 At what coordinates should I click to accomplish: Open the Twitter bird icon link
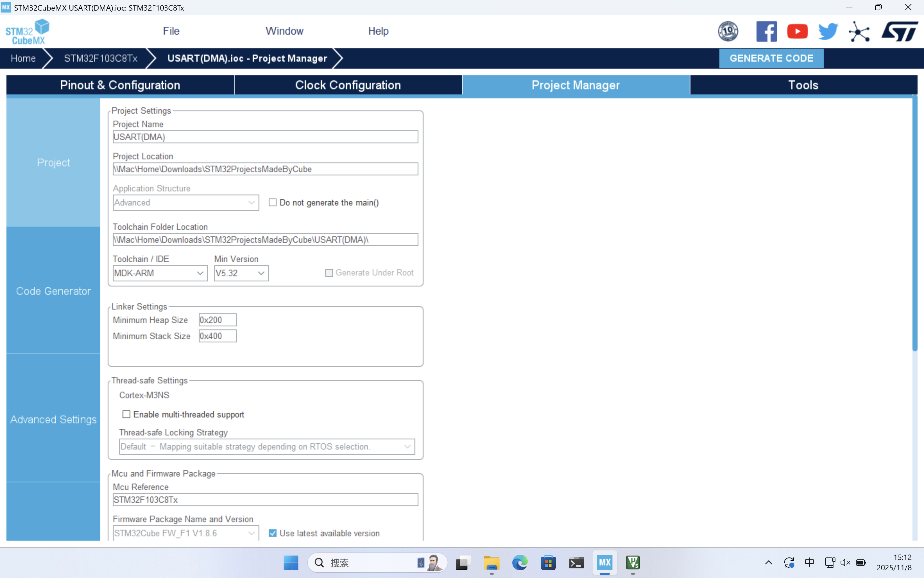point(828,31)
